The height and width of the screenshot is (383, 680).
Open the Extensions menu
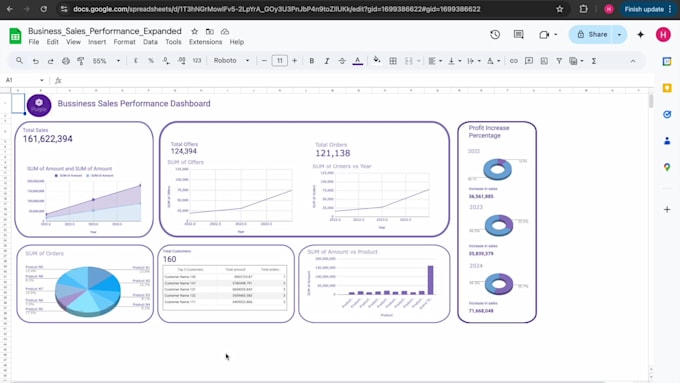206,42
